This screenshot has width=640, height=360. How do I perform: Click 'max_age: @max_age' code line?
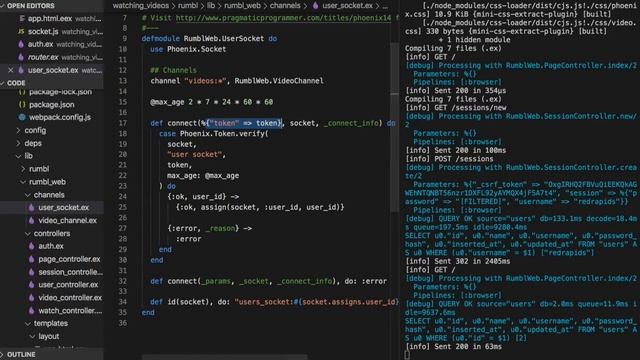pyautogui.click(x=203, y=176)
